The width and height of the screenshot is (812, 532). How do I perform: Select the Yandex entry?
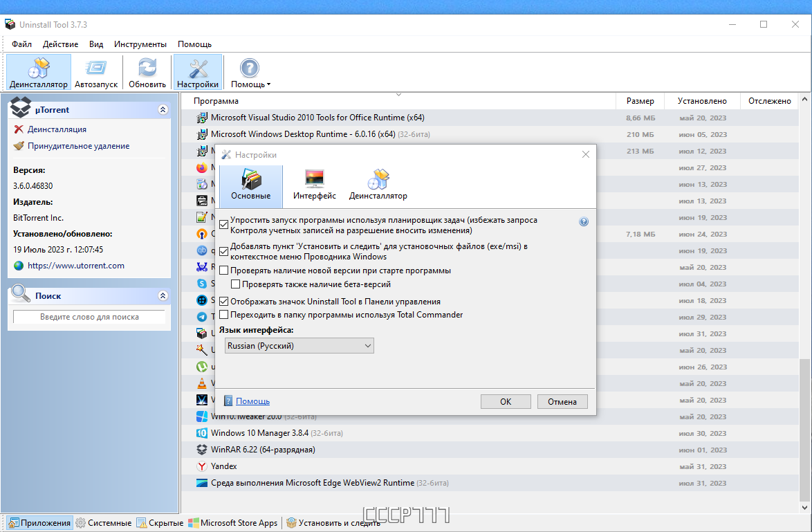point(490,466)
